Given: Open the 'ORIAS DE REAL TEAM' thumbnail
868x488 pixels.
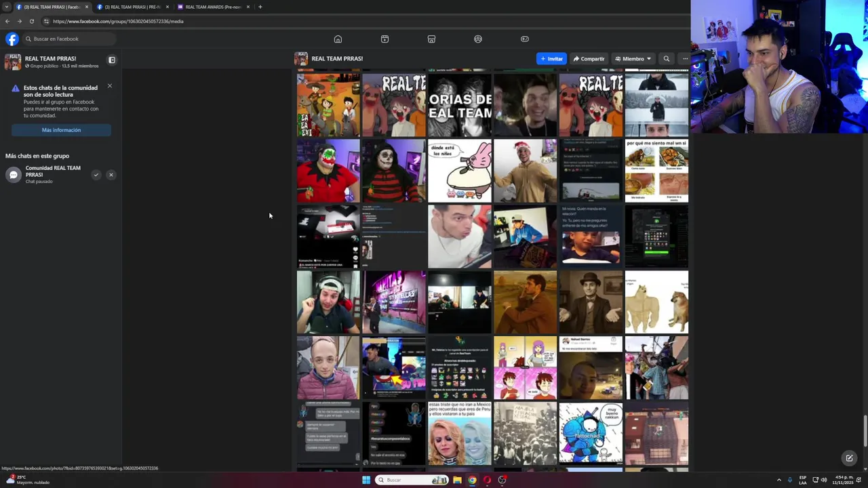Looking at the screenshot, I should (x=460, y=105).
